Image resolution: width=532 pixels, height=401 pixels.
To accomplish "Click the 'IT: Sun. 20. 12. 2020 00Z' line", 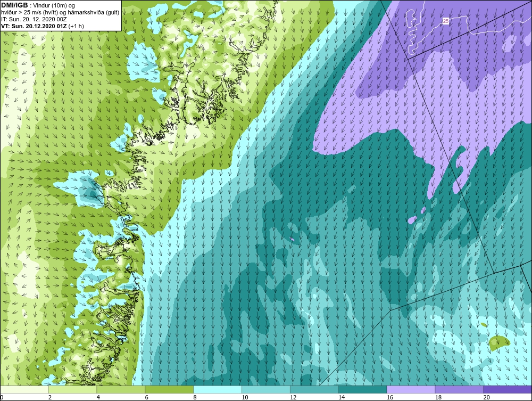I will [34, 19].
